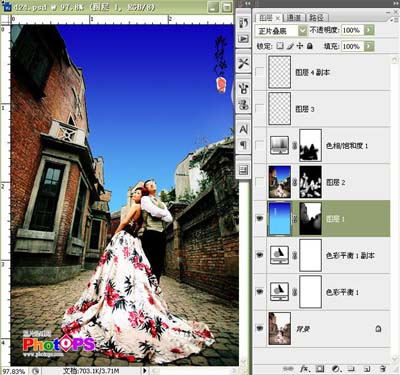
Task: Create new adjustment layer half-circle icon
Action: tap(336, 369)
